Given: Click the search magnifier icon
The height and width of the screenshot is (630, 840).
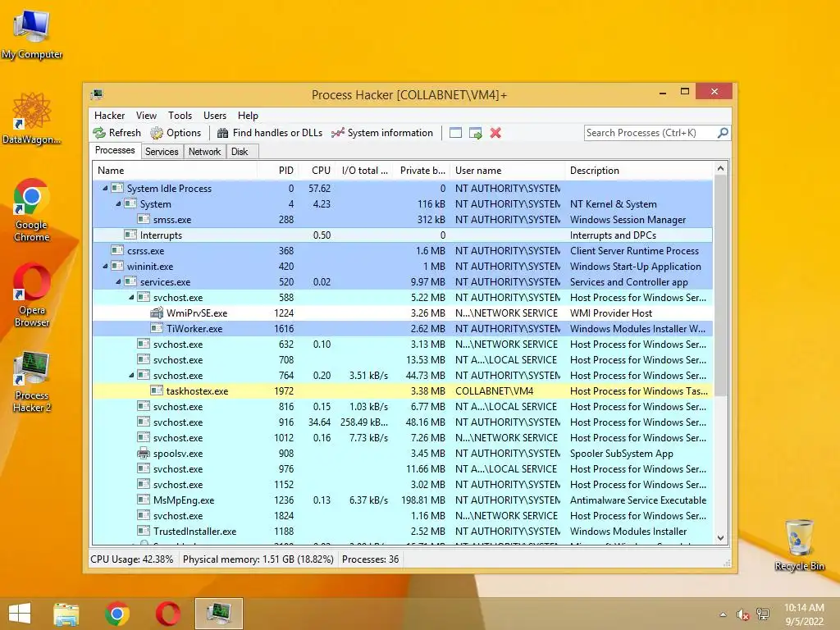Looking at the screenshot, I should (x=723, y=132).
